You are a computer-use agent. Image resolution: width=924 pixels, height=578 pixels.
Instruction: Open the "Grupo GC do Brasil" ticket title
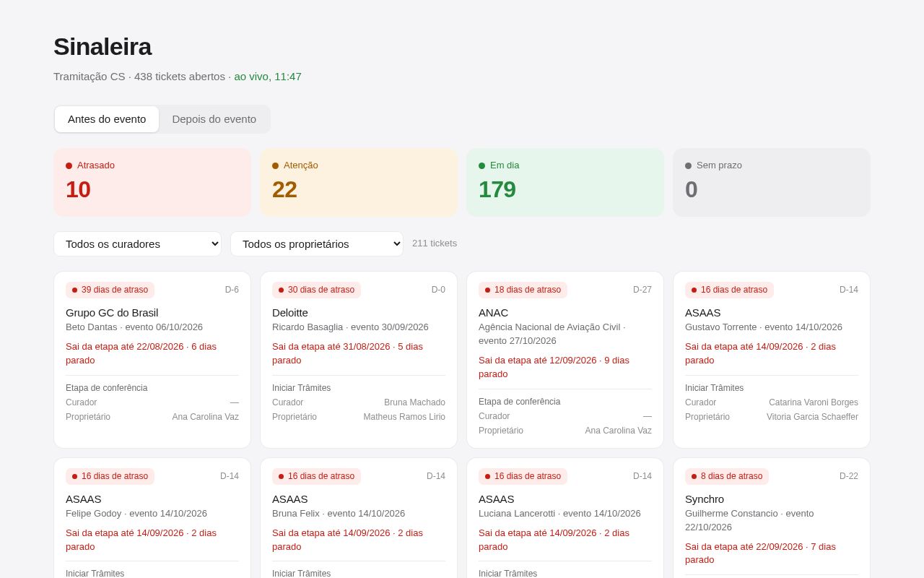coord(112,313)
